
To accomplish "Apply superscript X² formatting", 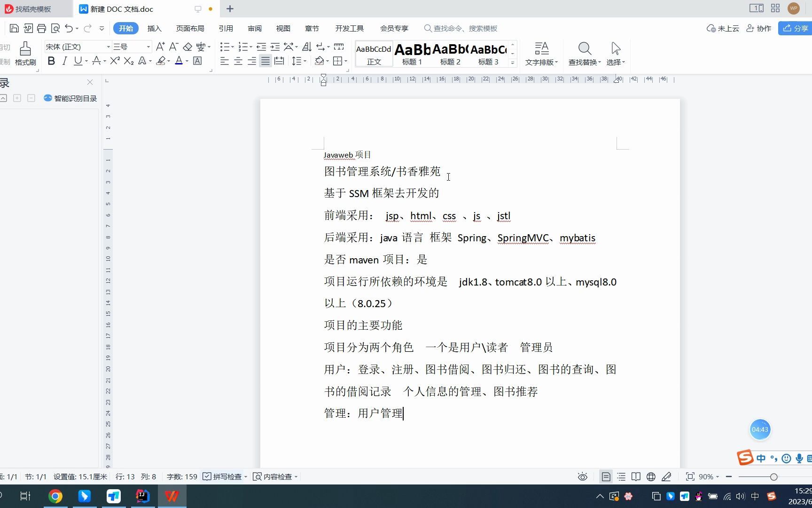I will click(x=115, y=61).
